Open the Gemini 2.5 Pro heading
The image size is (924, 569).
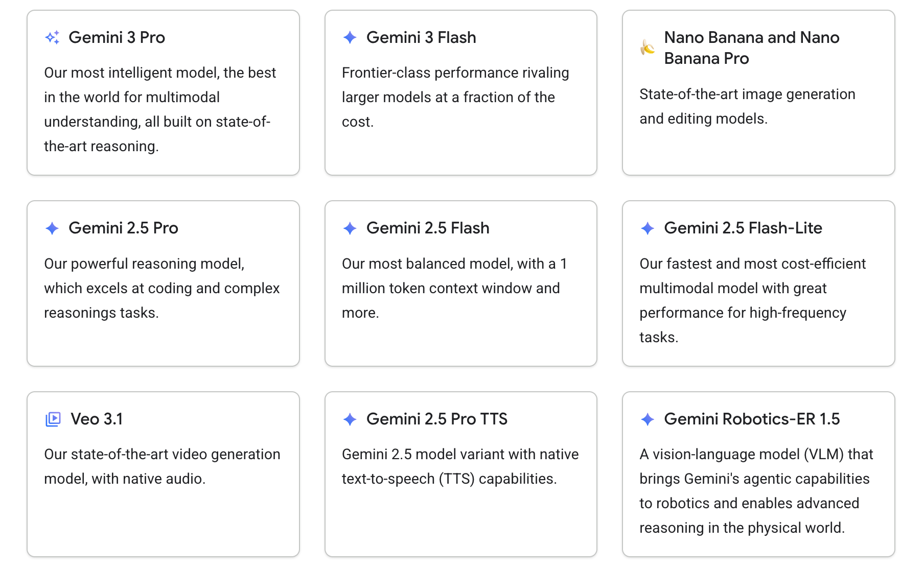pyautogui.click(x=123, y=228)
